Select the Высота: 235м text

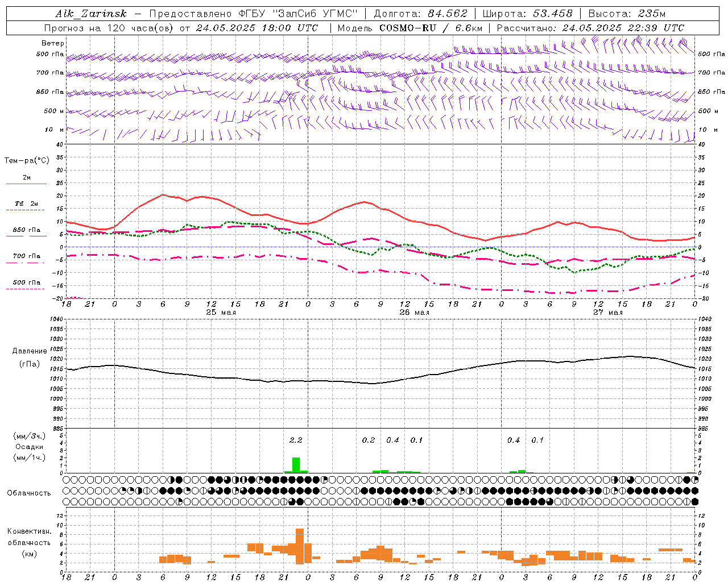pyautogui.click(x=627, y=14)
